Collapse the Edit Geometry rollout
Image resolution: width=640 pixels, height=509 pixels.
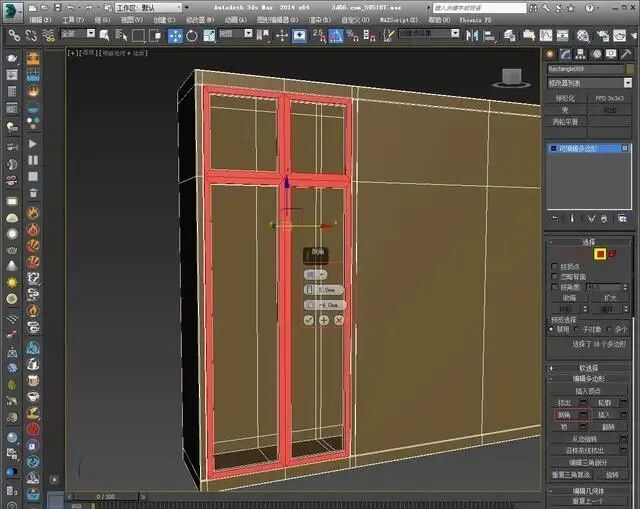coord(589,491)
